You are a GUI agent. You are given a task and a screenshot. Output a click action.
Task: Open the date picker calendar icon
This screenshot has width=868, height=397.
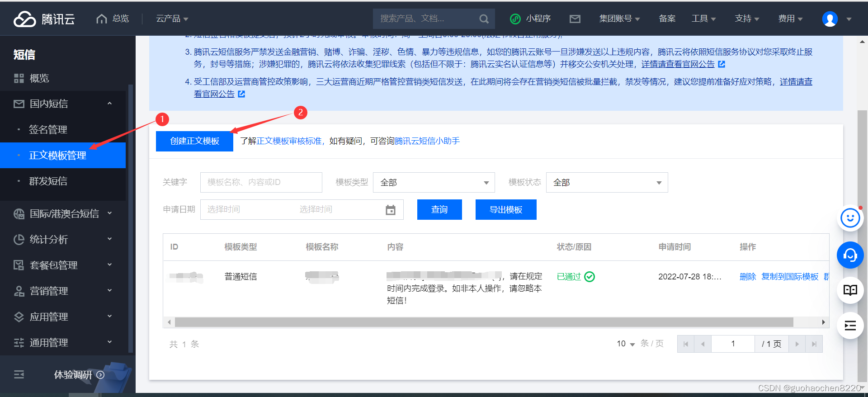pos(391,210)
